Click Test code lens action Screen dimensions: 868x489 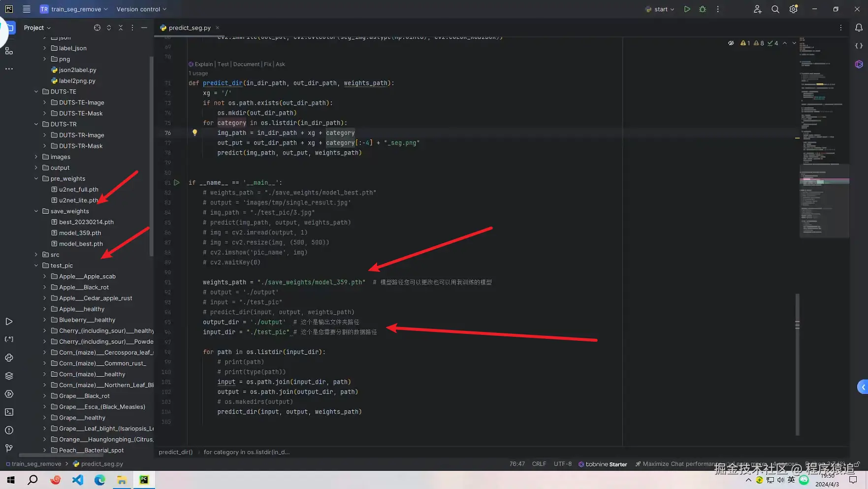pyautogui.click(x=223, y=64)
